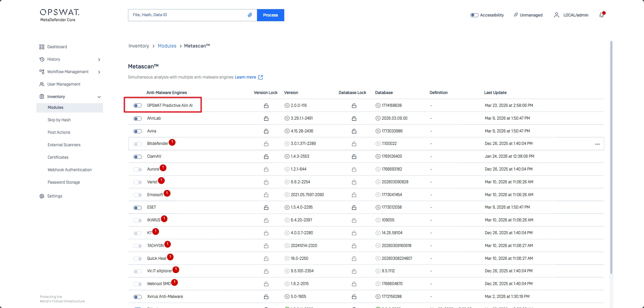Screen dimensions: 644x308
Task: Click the red alert badge next to Bitdefender
Action: [x=172, y=142]
